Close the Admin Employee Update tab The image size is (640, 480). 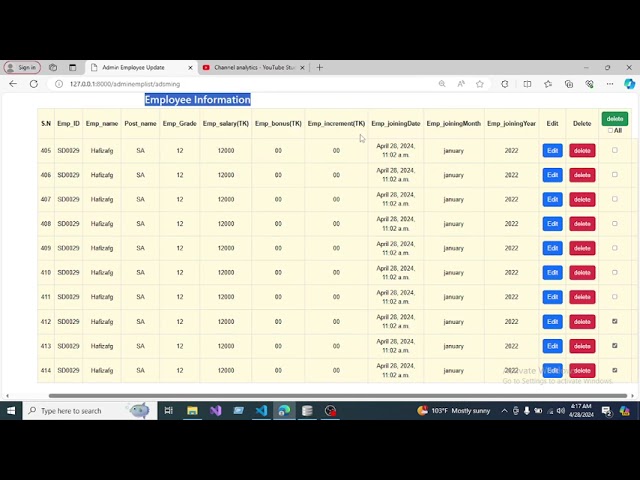[190, 68]
